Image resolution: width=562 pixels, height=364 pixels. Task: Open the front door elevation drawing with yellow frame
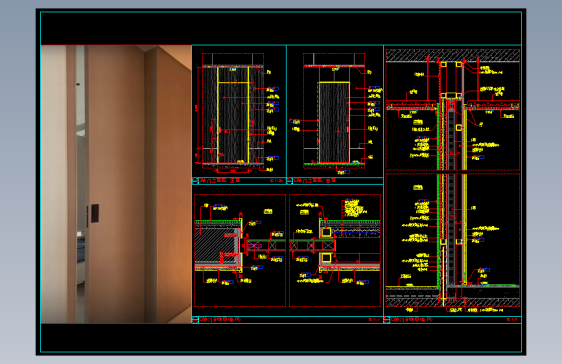(233, 111)
